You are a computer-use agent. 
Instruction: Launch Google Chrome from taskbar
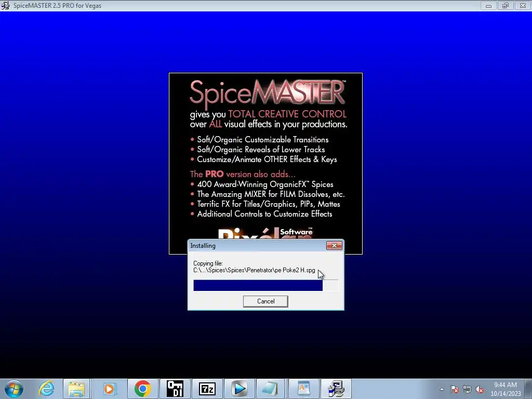point(142,389)
